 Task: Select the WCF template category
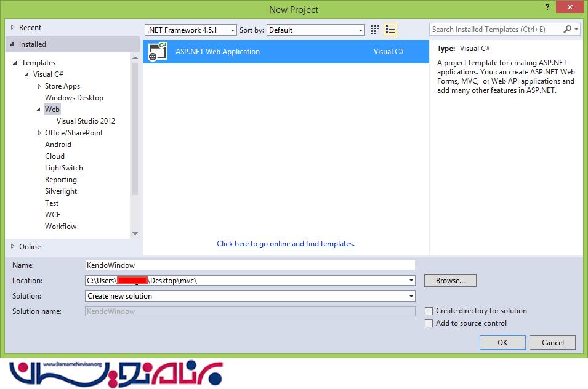52,215
